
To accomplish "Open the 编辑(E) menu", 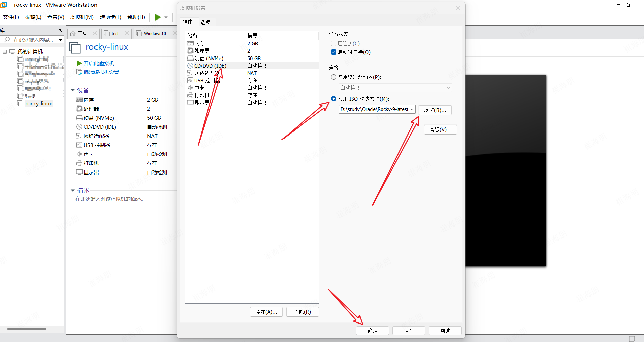I will coord(33,17).
